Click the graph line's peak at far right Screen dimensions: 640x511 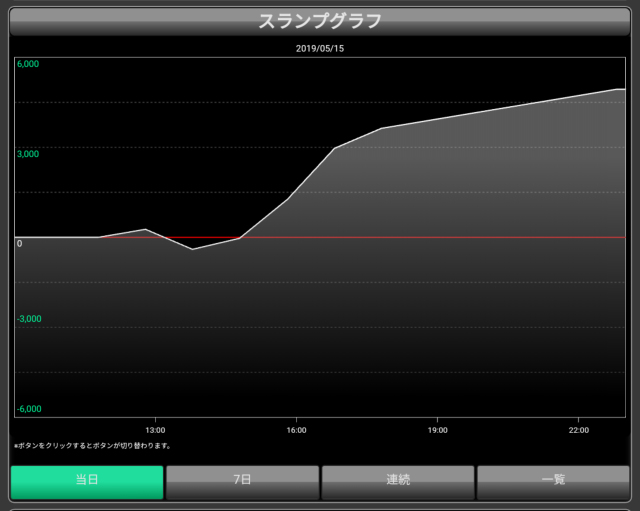(616, 89)
